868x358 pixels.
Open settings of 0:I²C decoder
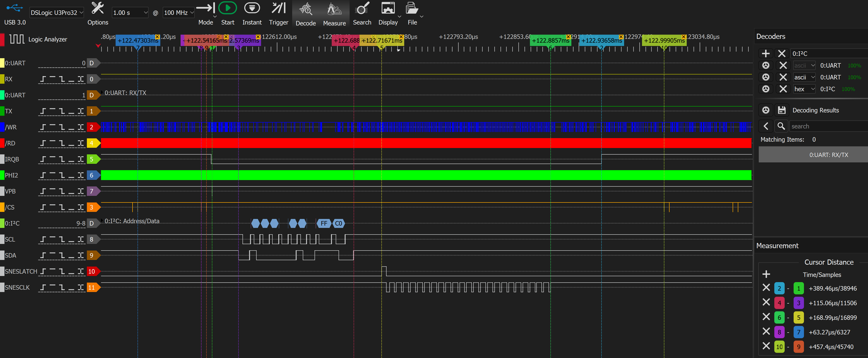[x=766, y=89]
